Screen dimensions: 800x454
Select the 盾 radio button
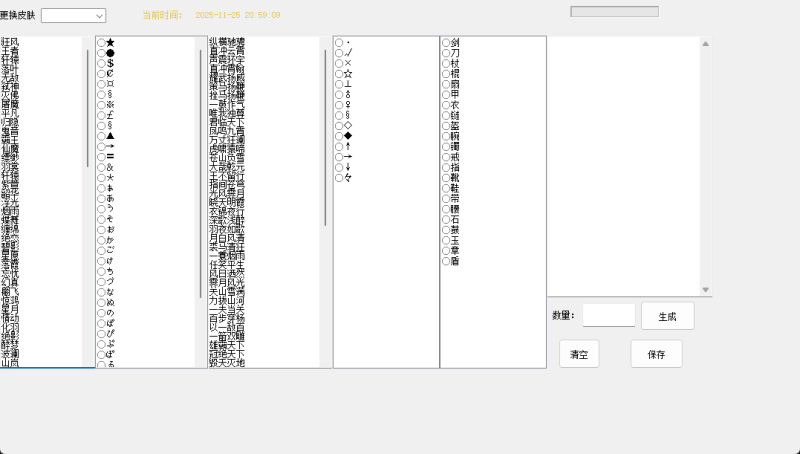[446, 261]
